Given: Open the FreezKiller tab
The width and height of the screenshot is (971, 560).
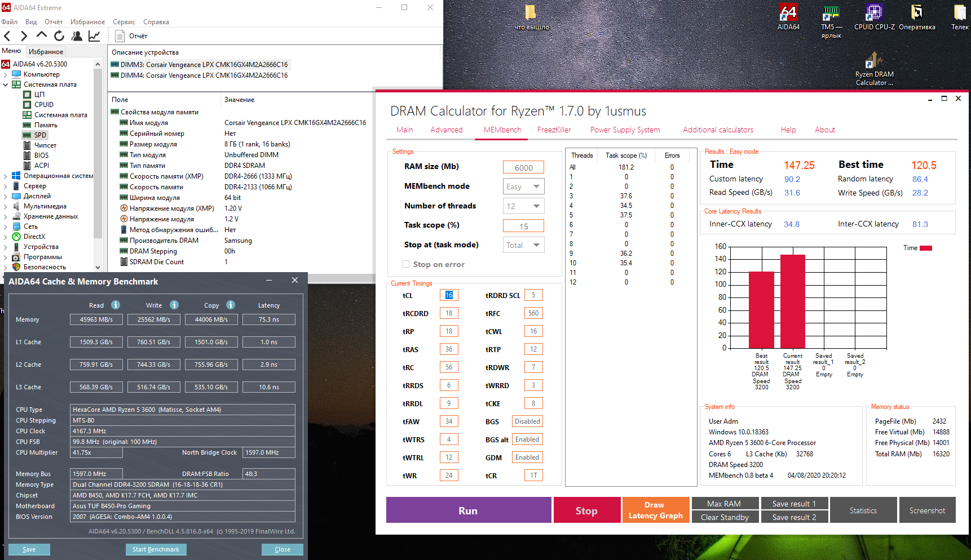Looking at the screenshot, I should coord(554,130).
